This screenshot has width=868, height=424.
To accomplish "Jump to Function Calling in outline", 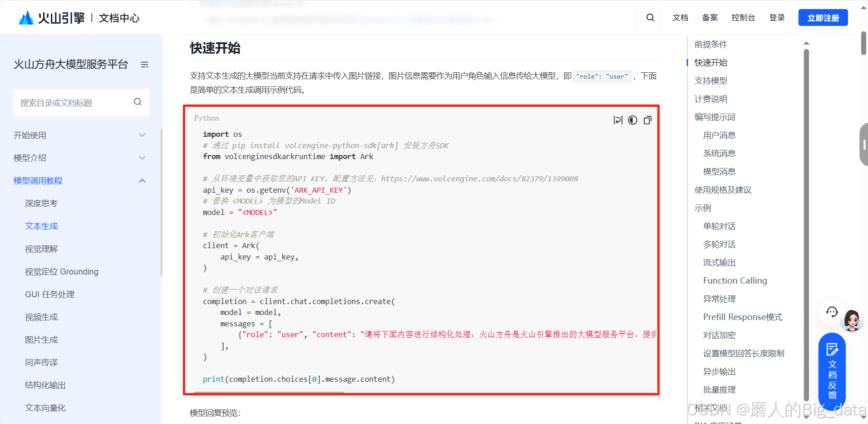I will 735,281.
